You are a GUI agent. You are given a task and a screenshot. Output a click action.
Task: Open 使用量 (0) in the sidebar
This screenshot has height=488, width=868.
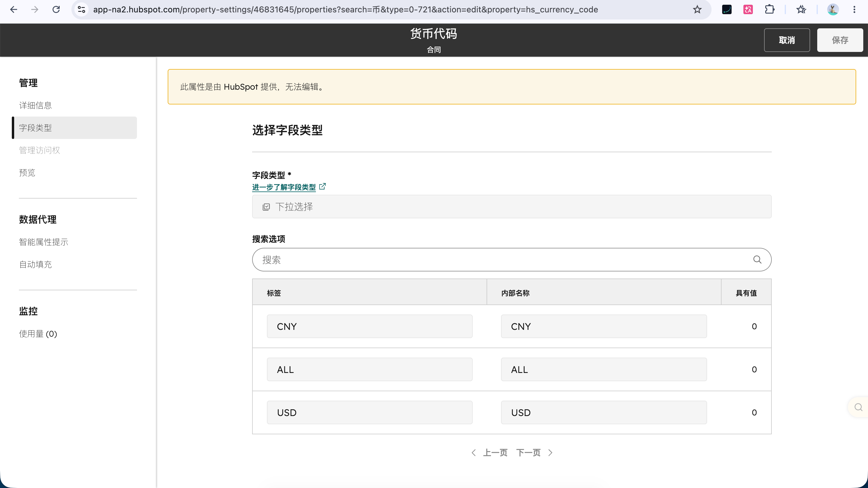38,334
